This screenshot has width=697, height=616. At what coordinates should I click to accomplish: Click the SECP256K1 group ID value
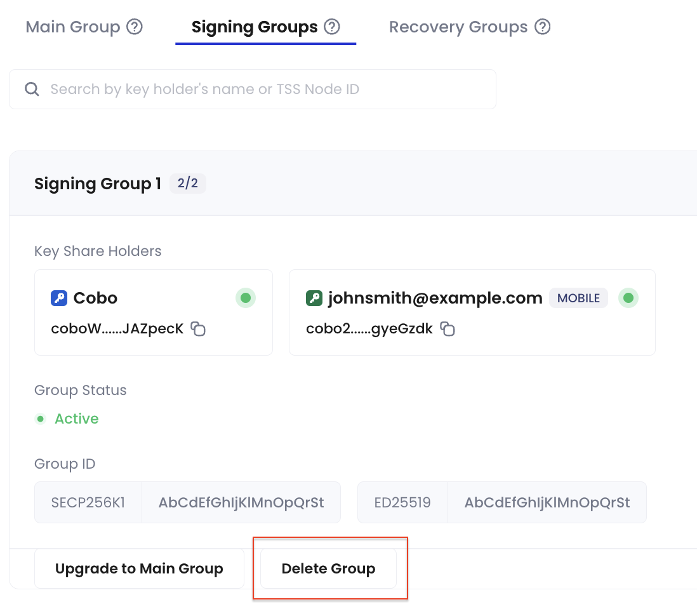241,502
